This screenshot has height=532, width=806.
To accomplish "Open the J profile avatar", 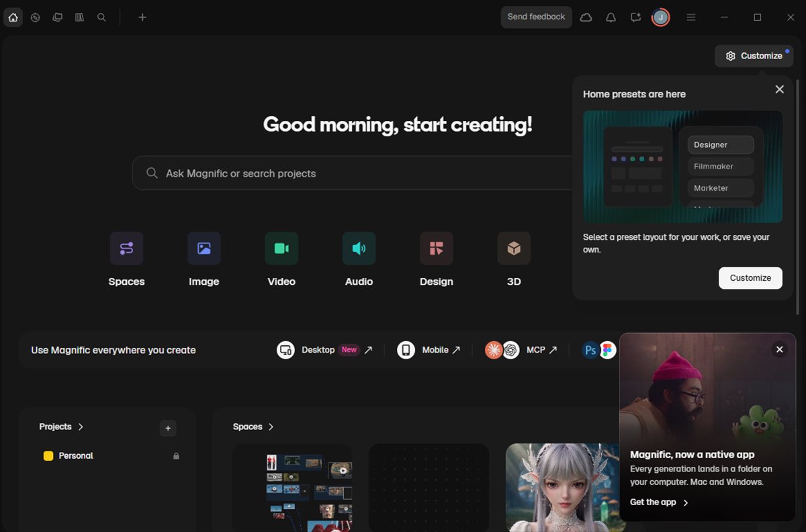I will click(x=661, y=17).
